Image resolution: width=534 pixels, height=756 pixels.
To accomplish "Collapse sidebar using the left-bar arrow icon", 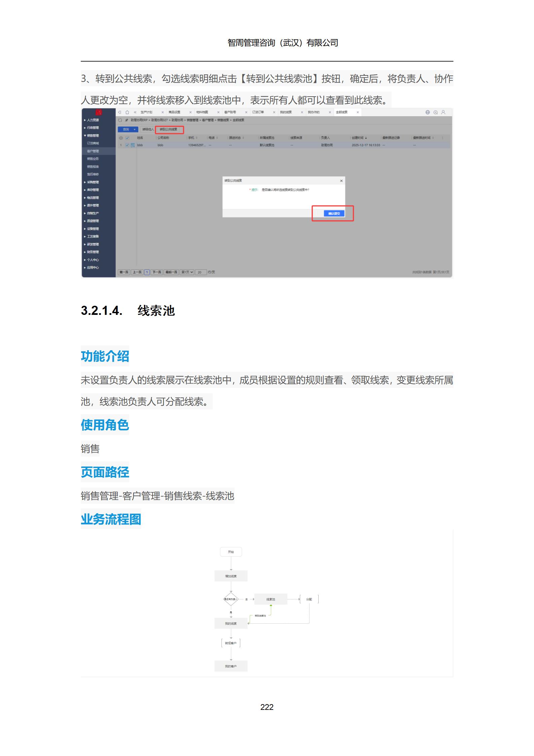I will (120, 112).
